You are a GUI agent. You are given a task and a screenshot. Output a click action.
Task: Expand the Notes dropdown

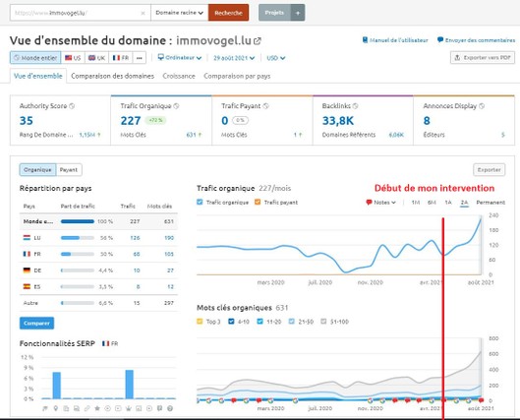coord(380,203)
